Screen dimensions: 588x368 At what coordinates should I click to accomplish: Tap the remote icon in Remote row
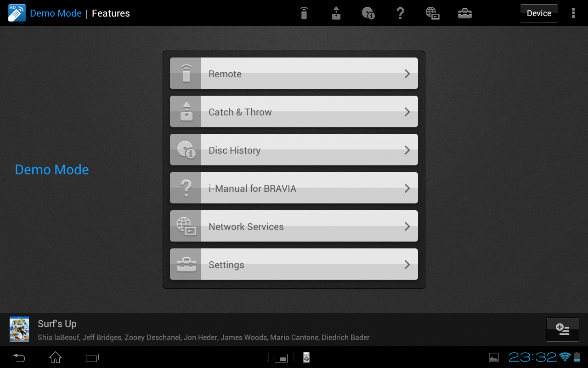point(186,74)
